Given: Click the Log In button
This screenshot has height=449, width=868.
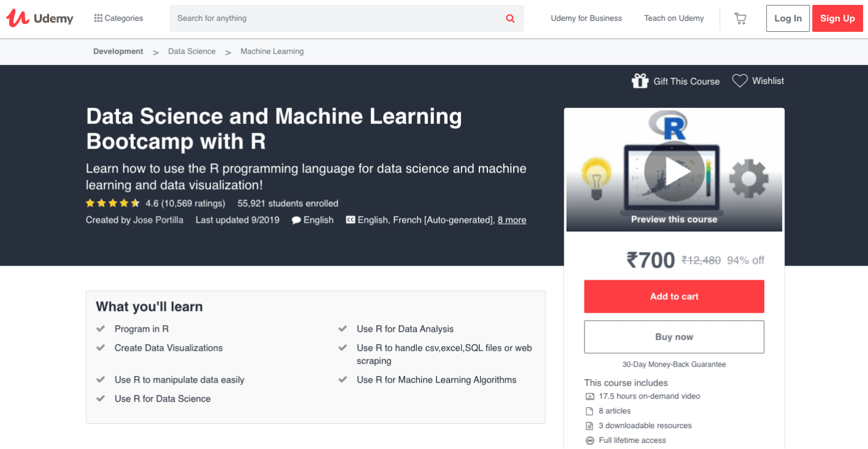Looking at the screenshot, I should click(x=788, y=18).
